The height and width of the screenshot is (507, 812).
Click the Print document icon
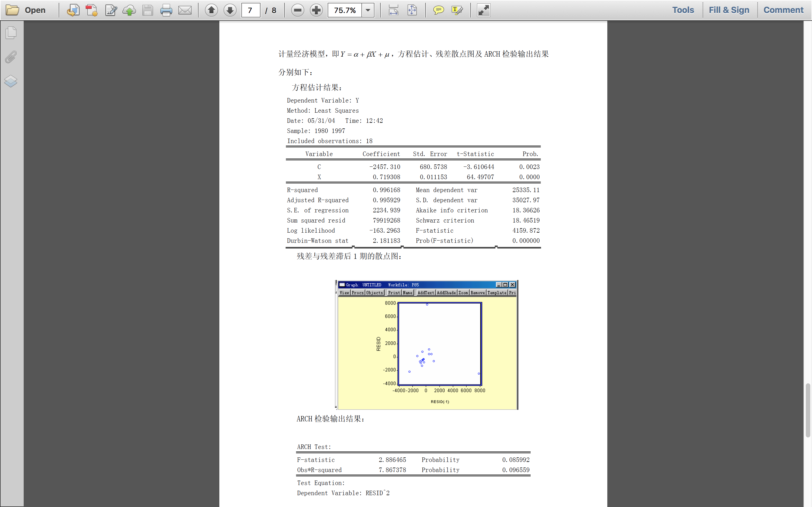[x=166, y=10]
